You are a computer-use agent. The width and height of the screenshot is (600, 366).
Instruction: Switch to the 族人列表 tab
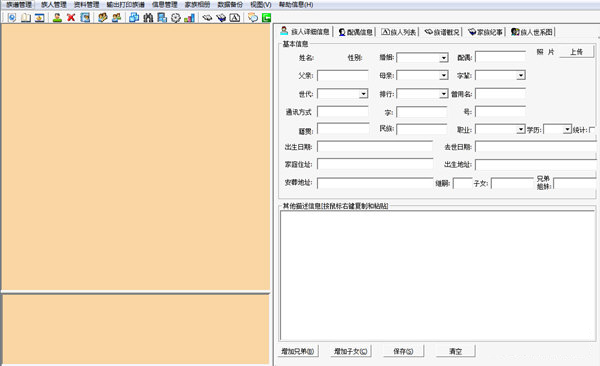[399, 32]
